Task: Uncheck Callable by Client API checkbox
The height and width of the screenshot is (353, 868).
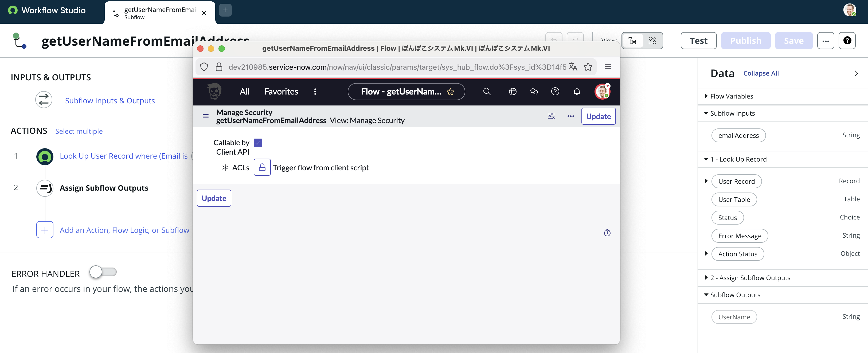Action: 258,143
